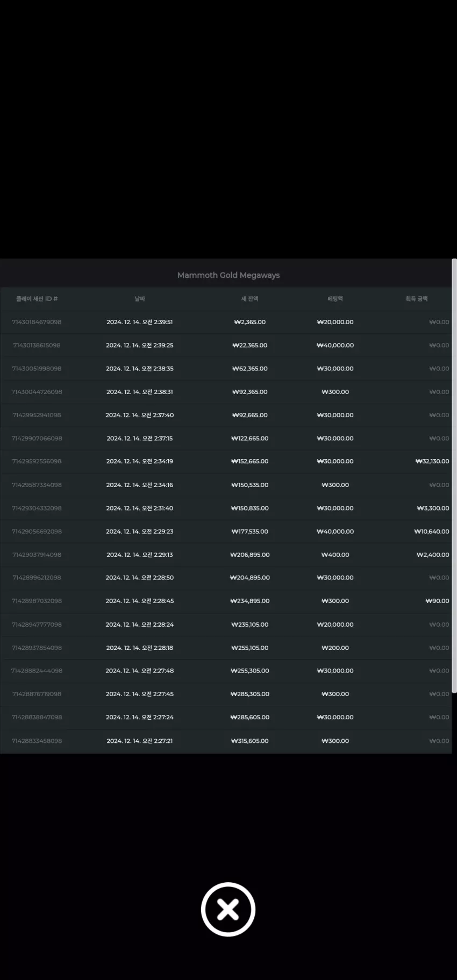Open session 71428876719098
The height and width of the screenshot is (980, 457).
click(x=37, y=694)
